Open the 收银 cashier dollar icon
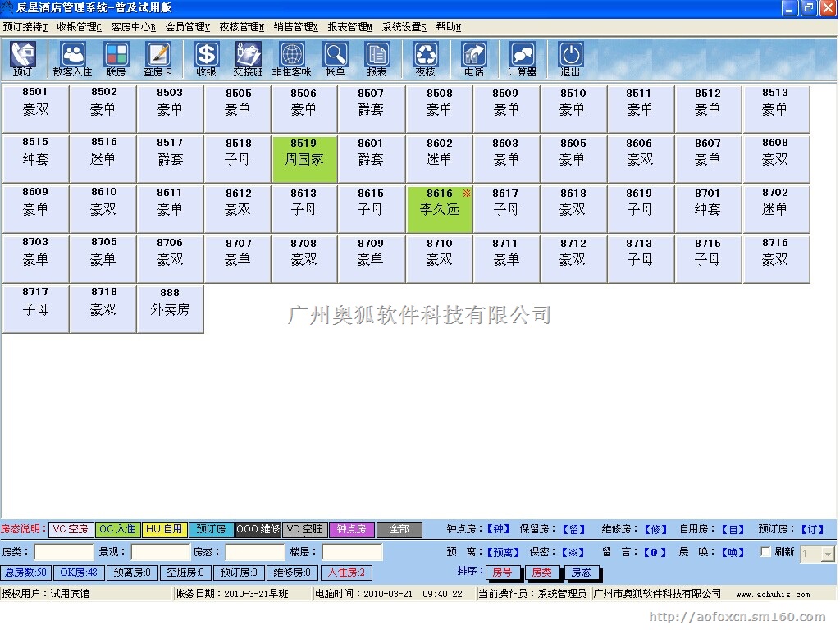Image resolution: width=840 pixels, height=630 pixels. [206, 58]
